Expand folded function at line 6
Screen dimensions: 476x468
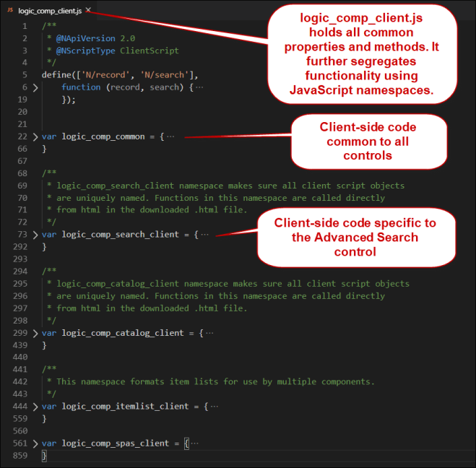click(x=35, y=87)
